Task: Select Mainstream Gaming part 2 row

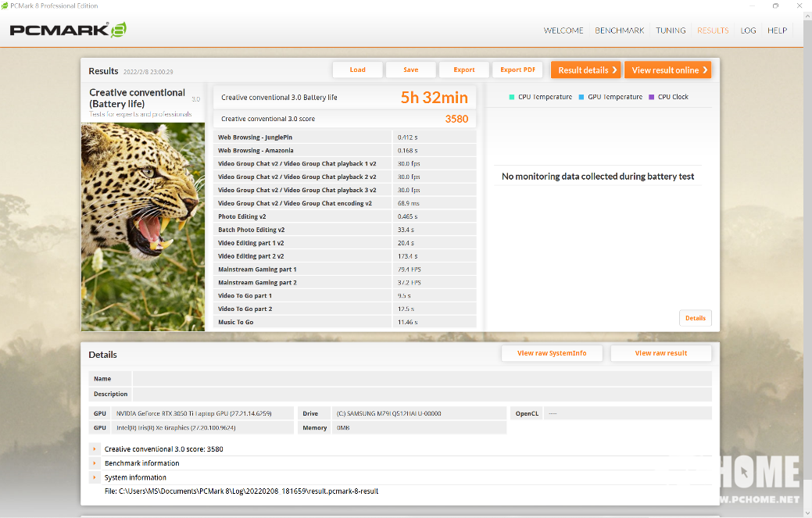Action: point(345,283)
